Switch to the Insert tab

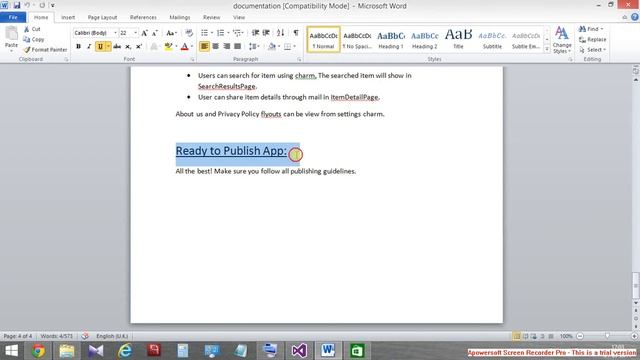tap(68, 17)
